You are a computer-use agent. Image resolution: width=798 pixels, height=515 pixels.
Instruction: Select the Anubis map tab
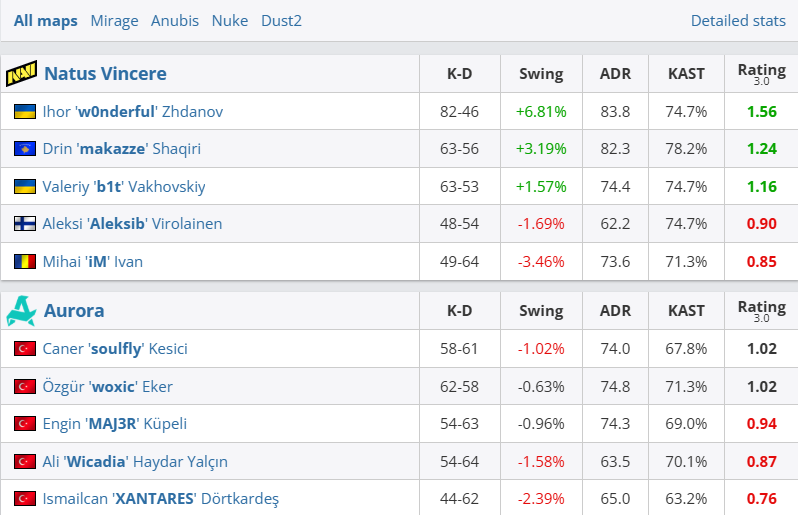click(175, 20)
